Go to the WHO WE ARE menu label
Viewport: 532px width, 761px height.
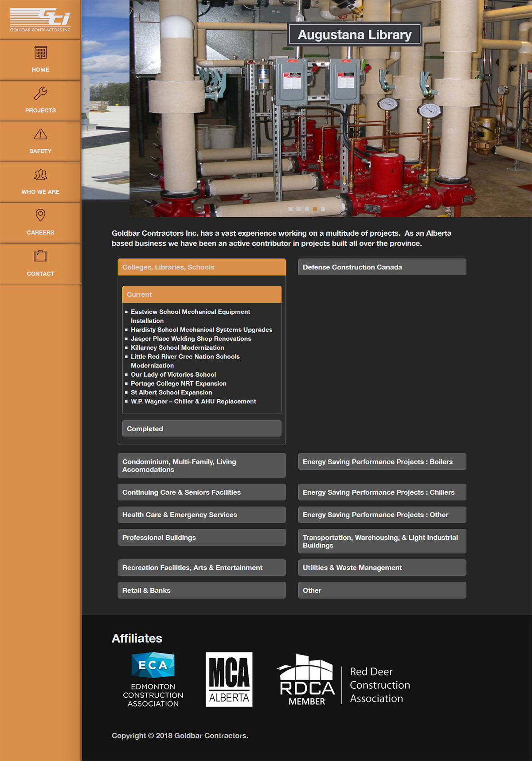pos(40,192)
